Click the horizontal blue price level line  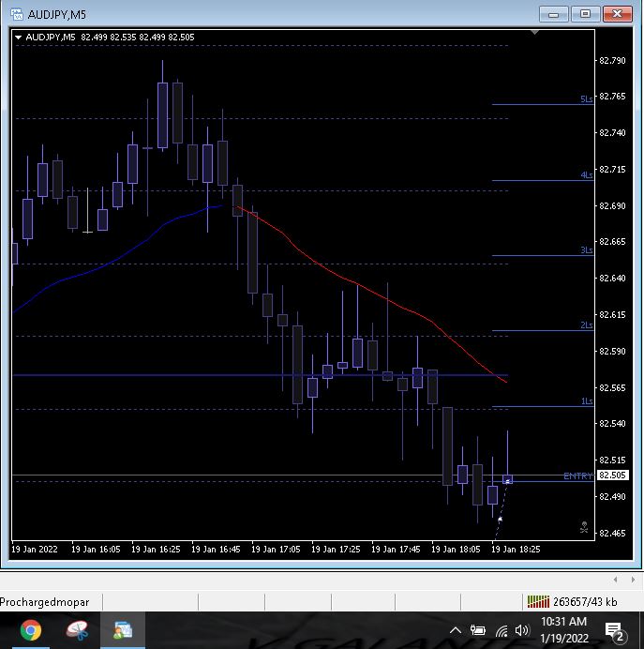[x=261, y=375]
